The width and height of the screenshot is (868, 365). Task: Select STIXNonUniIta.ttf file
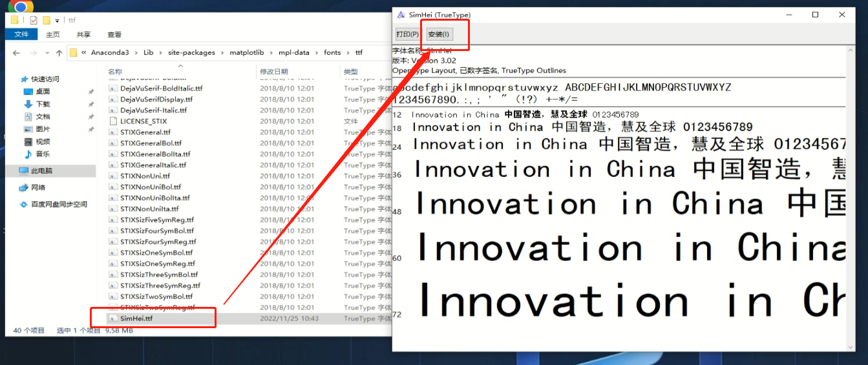(x=149, y=209)
